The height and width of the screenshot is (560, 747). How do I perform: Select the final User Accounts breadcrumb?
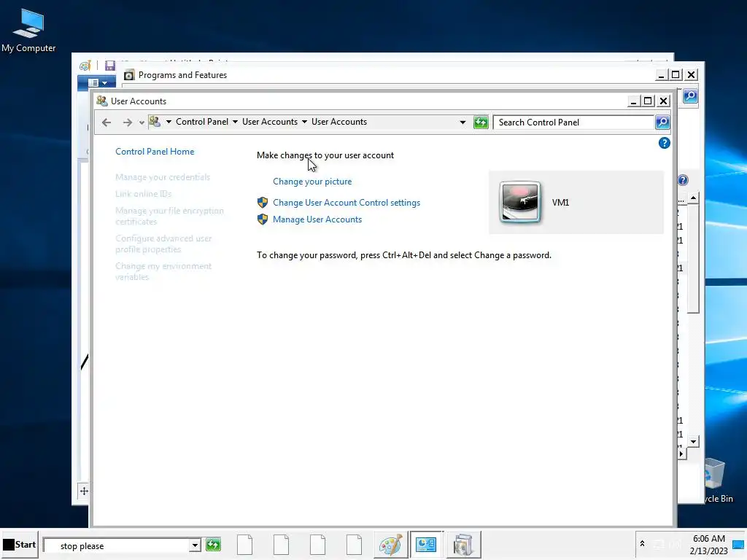coord(339,122)
